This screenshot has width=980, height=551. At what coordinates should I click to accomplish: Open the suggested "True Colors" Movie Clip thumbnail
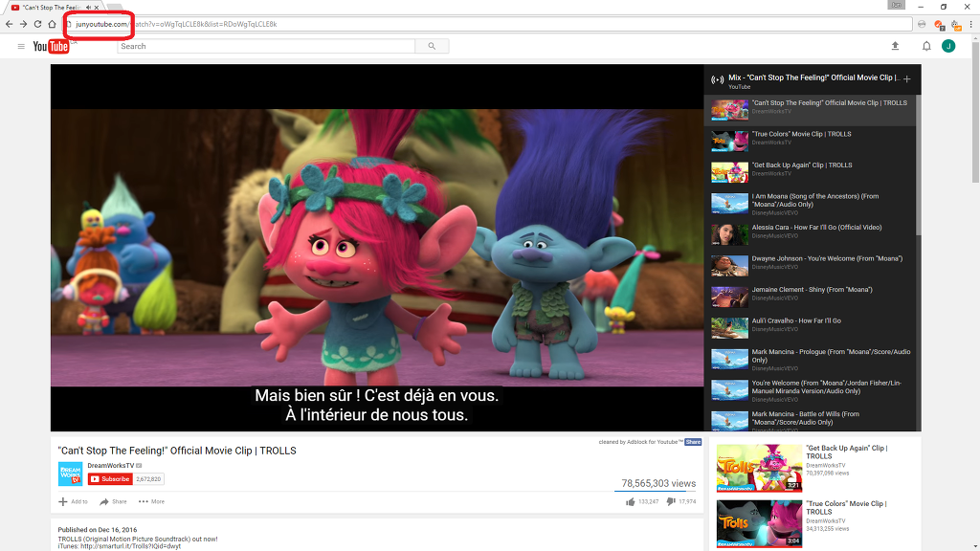[x=759, y=523]
